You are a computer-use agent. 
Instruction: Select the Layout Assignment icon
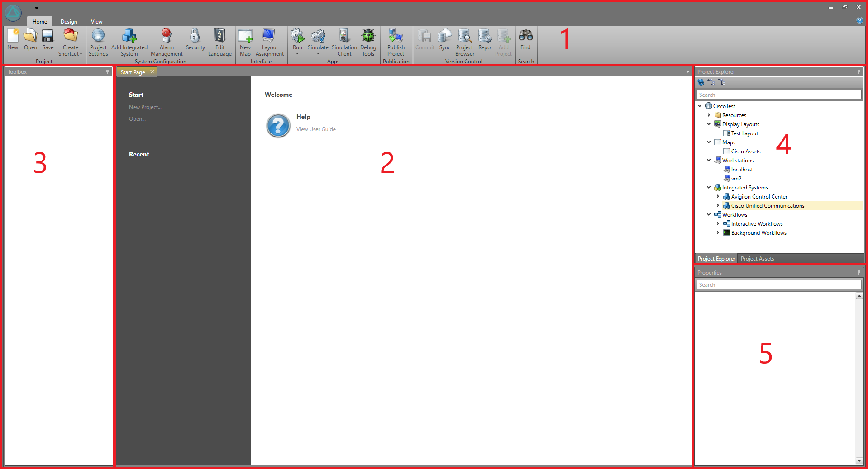[x=269, y=36]
